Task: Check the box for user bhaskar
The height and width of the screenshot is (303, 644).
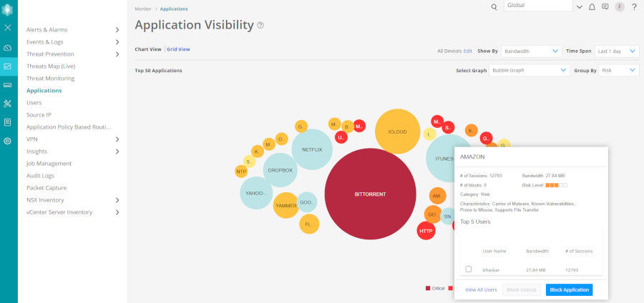Action: (469, 269)
